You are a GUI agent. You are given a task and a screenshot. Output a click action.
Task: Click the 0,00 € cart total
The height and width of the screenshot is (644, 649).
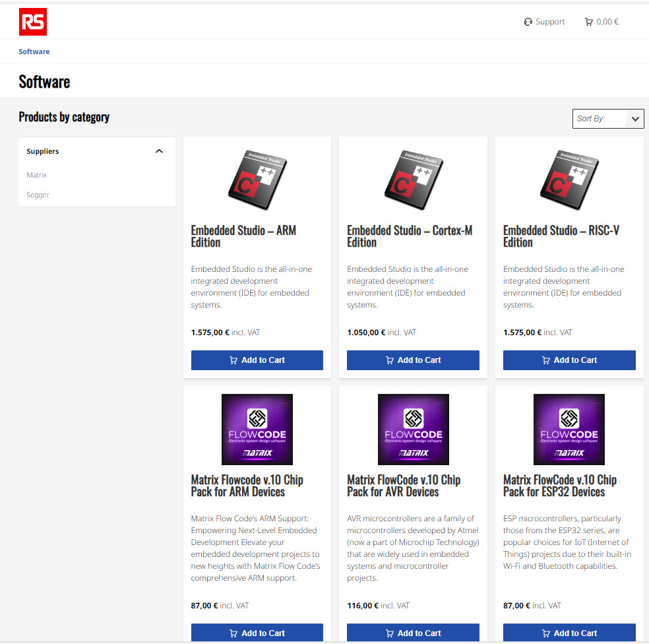click(x=607, y=21)
